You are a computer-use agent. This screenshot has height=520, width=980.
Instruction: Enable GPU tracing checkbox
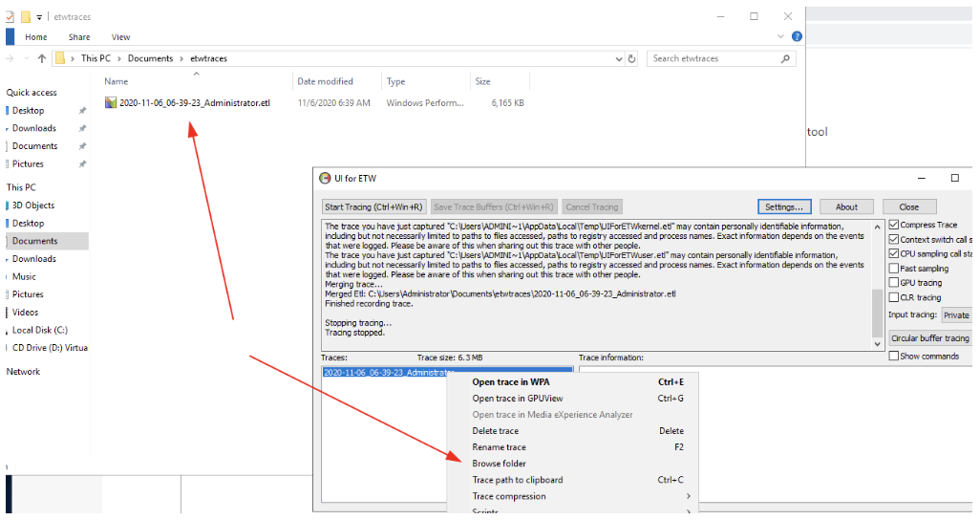coord(894,283)
